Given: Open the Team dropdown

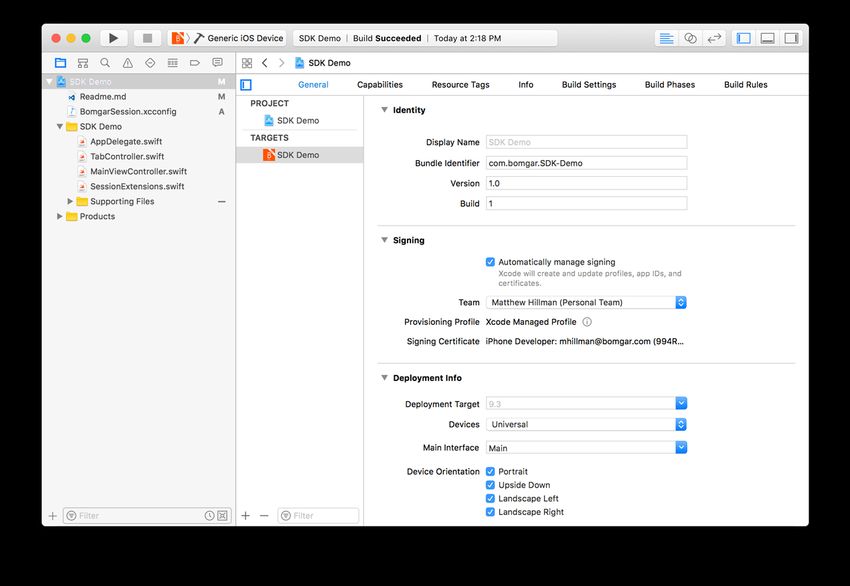Looking at the screenshot, I should tap(587, 302).
